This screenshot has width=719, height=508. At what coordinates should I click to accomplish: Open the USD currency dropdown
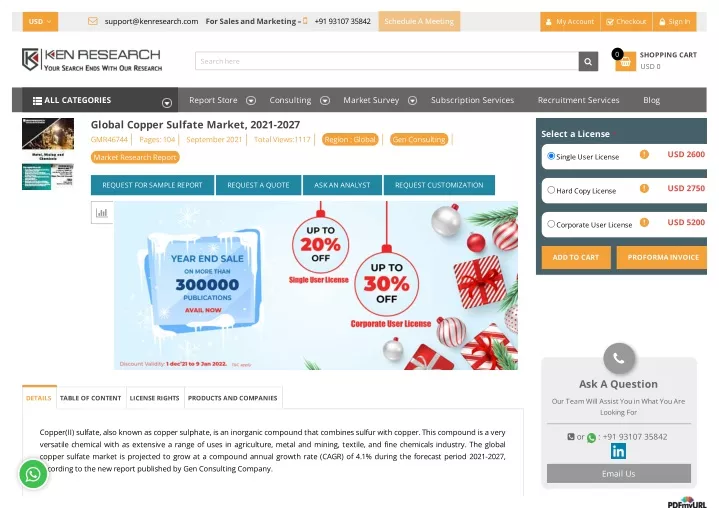pyautogui.click(x=40, y=22)
